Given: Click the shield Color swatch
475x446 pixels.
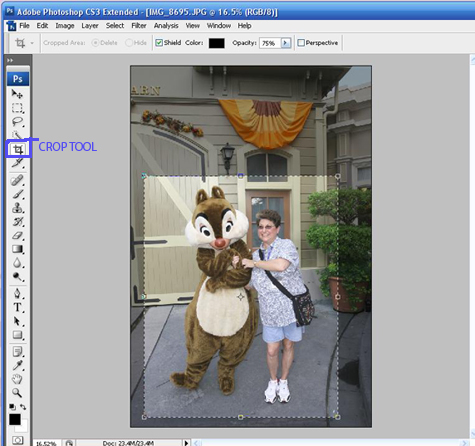Looking at the screenshot, I should coord(216,43).
